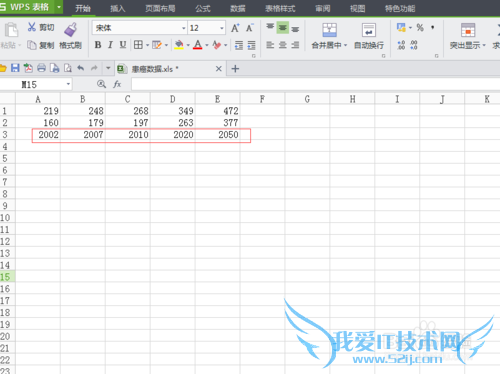Toggle bottom vertical alignment
The image size is (500, 374).
[295, 28]
